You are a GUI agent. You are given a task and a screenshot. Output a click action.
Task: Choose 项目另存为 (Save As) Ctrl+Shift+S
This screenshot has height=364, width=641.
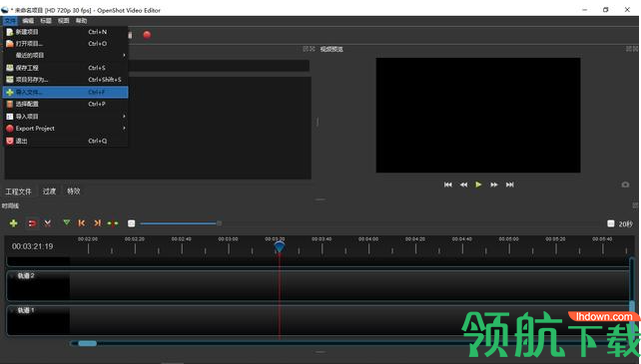click(x=66, y=80)
